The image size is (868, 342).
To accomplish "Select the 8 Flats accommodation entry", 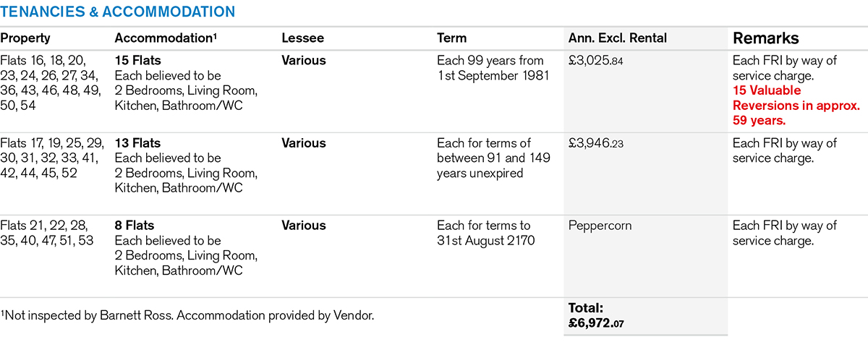I will 135,226.
